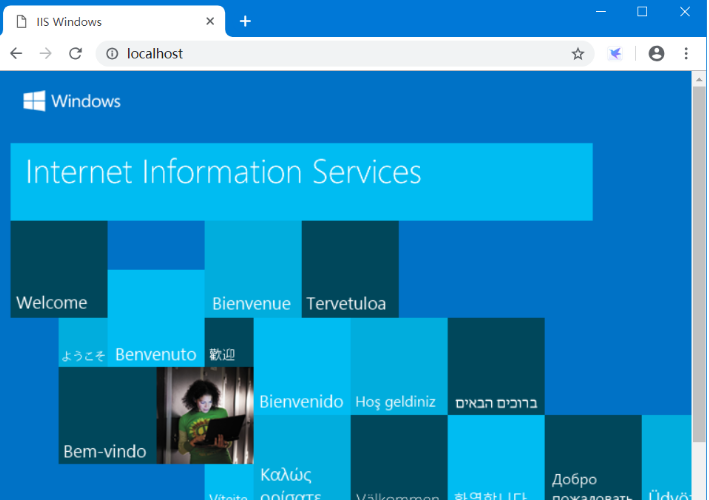The image size is (709, 500).
Task: Minimize the browser window
Action: 601,11
